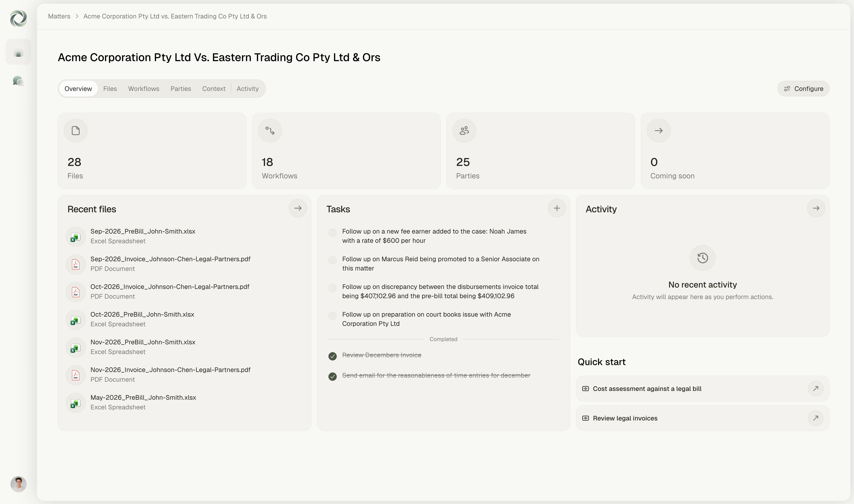
Task: Tick the court books follow-up task
Action: [x=332, y=315]
